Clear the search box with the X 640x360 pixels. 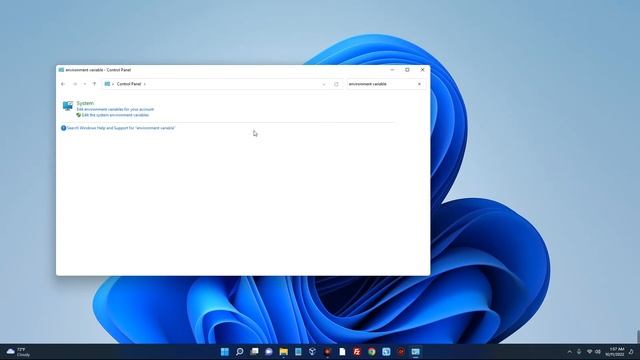pyautogui.click(x=419, y=84)
